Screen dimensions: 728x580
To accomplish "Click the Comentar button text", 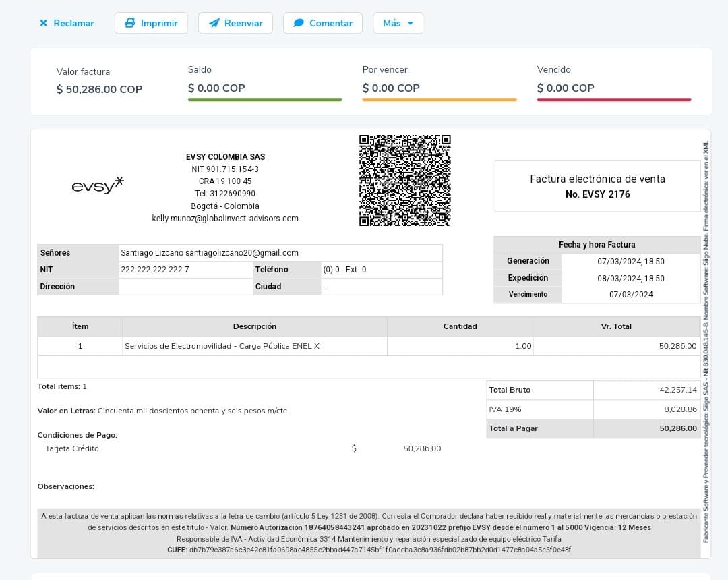I will [331, 23].
